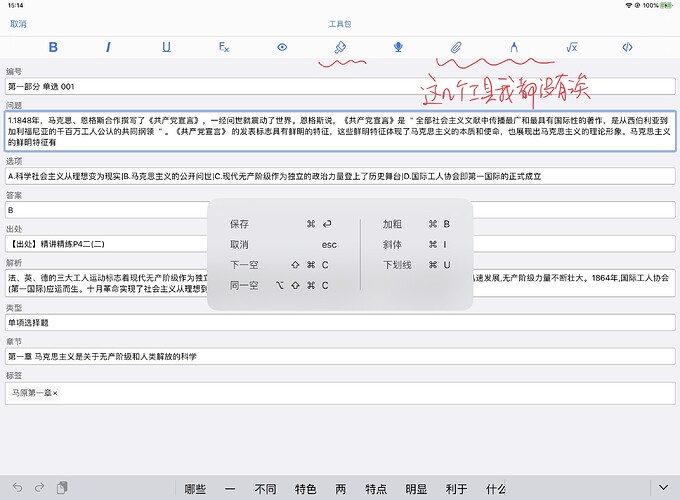
Task: Tap the clipboard paste icon in keyboard bar
Action: (62, 487)
